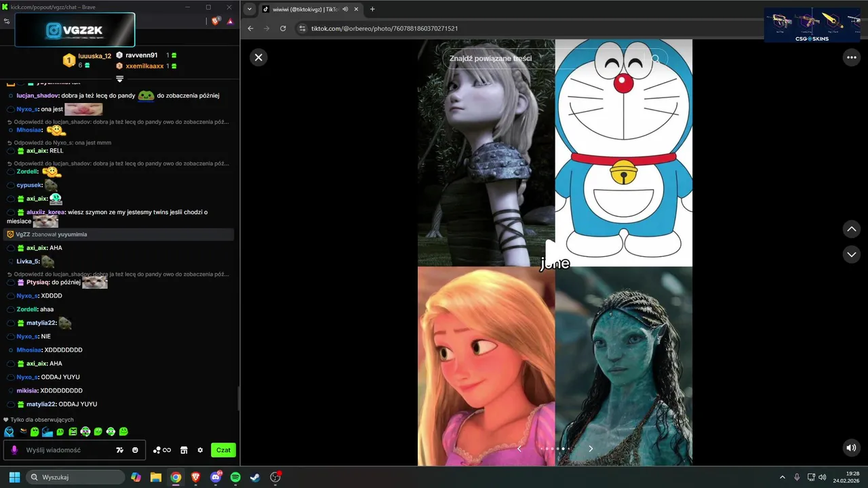The image size is (868, 488).
Task: Open Discord from the taskbar
Action: pos(216,477)
